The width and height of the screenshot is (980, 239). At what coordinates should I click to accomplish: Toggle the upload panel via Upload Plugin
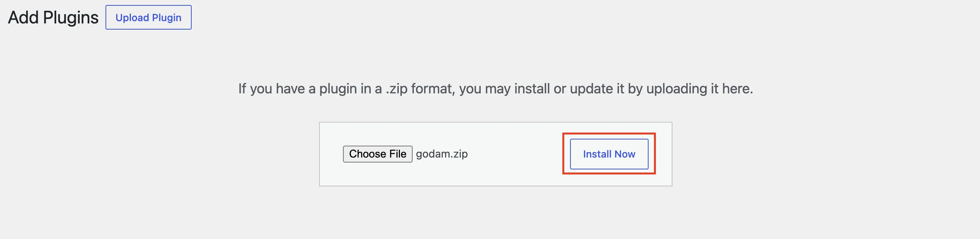pos(149,17)
